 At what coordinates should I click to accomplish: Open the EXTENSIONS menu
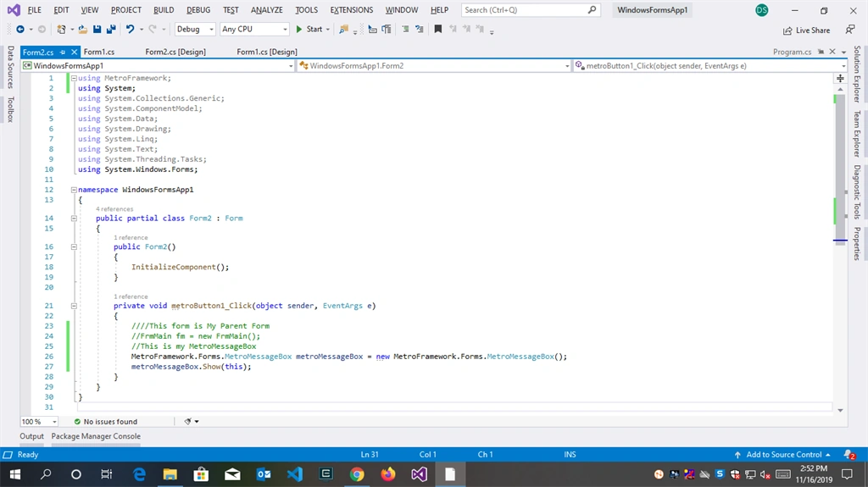pos(352,10)
